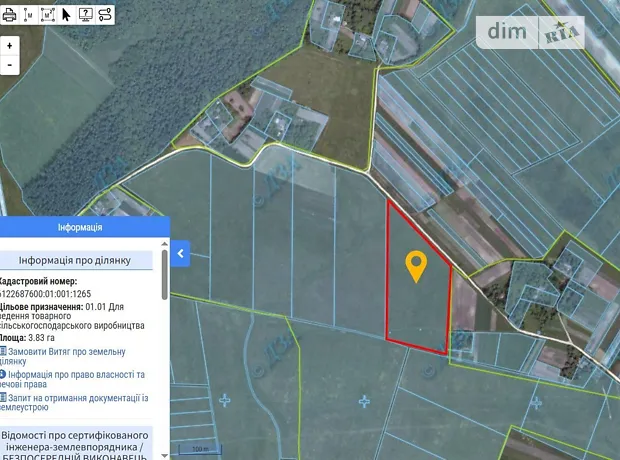The width and height of the screenshot is (620, 460).
Task: Click the route drawing tool icon
Action: (x=104, y=14)
